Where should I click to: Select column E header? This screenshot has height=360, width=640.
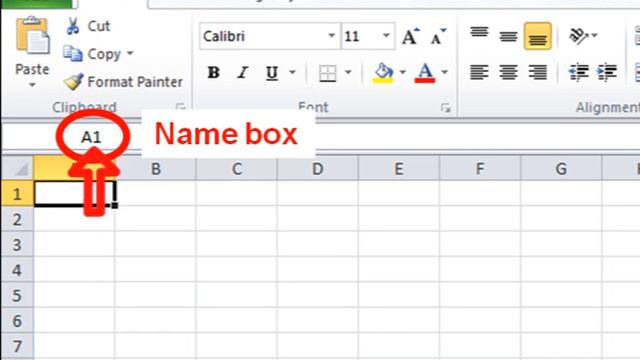coord(399,168)
